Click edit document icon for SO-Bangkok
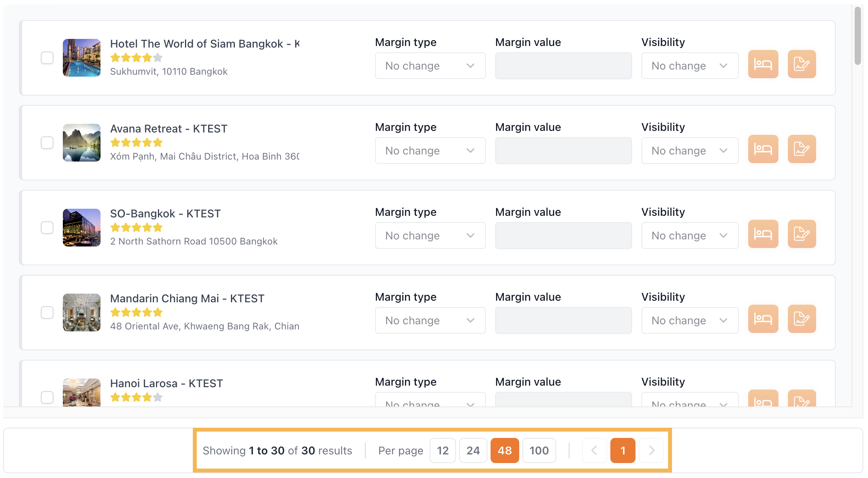This screenshot has width=868, height=478. (x=802, y=234)
